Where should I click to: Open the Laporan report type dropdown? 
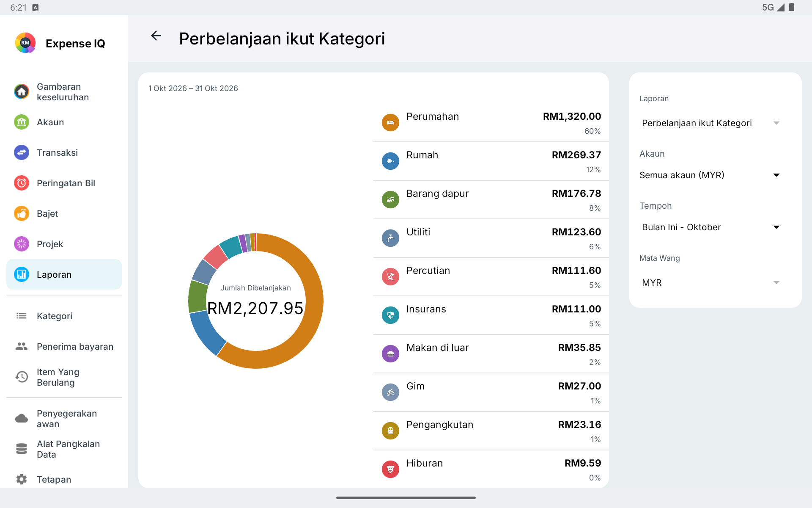(x=710, y=123)
